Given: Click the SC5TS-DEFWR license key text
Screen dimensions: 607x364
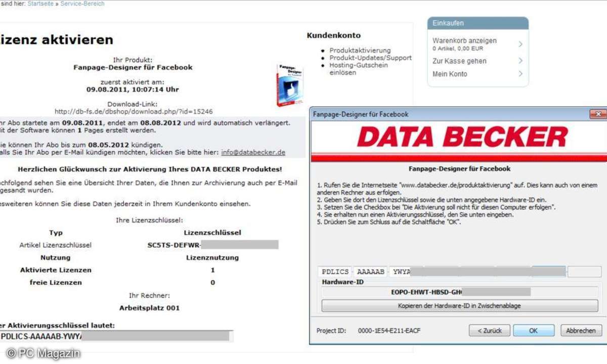Looking at the screenshot, I should (x=174, y=245).
